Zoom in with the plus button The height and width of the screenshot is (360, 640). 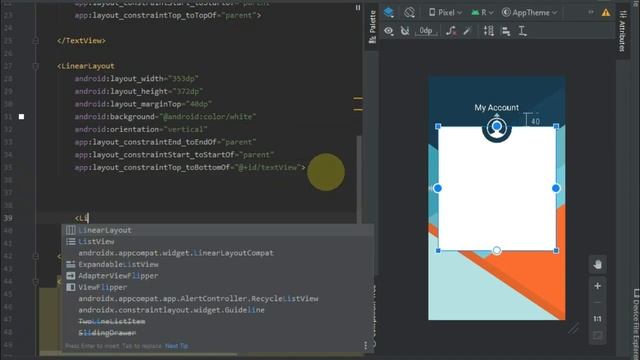point(597,286)
